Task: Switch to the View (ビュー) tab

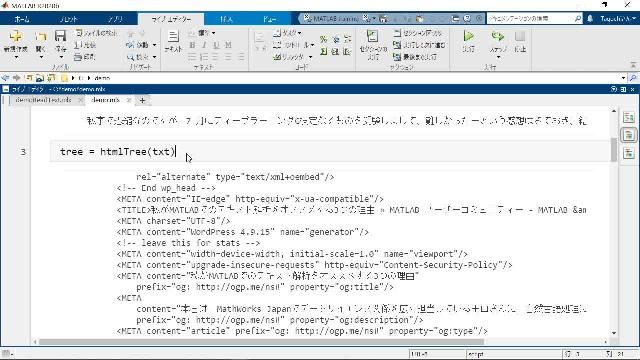Action: click(269, 19)
